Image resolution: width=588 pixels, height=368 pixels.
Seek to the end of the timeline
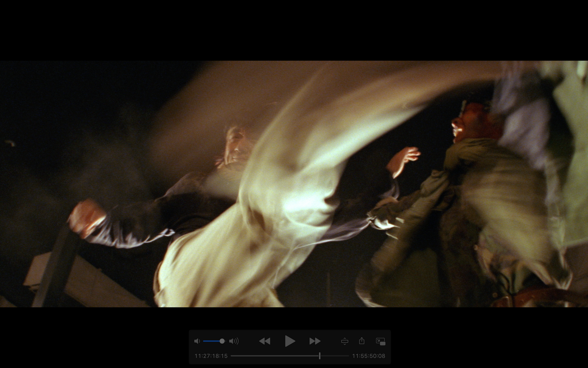click(x=348, y=356)
